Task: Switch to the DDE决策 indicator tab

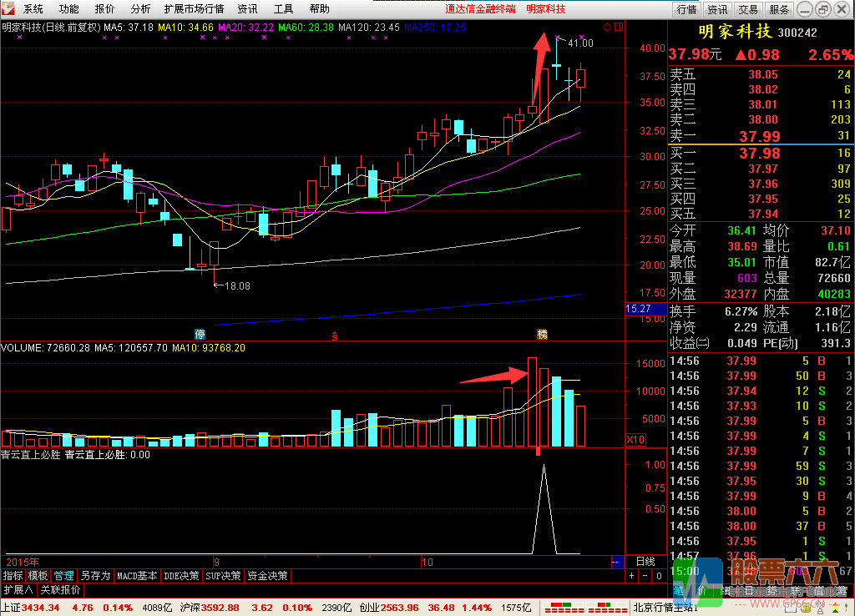Action: (181, 576)
